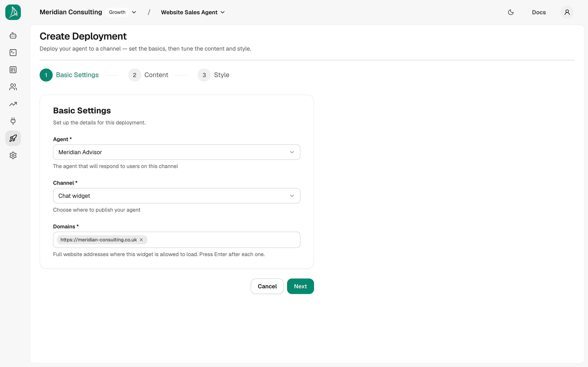Remove the meridian-consulting.co.uk domain tag

[141, 240]
